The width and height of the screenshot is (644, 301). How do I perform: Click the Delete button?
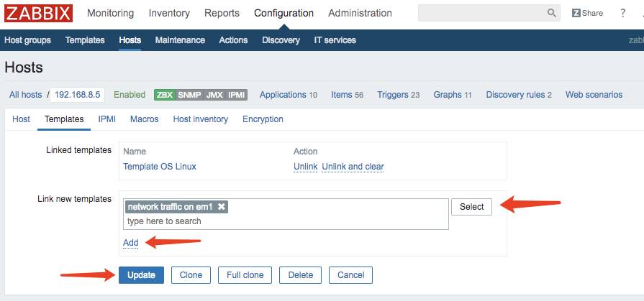coord(300,275)
